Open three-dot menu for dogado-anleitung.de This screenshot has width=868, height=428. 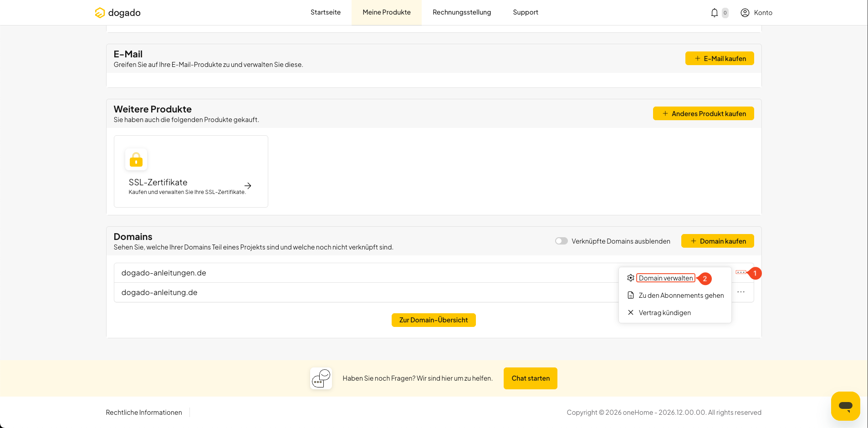741,292
